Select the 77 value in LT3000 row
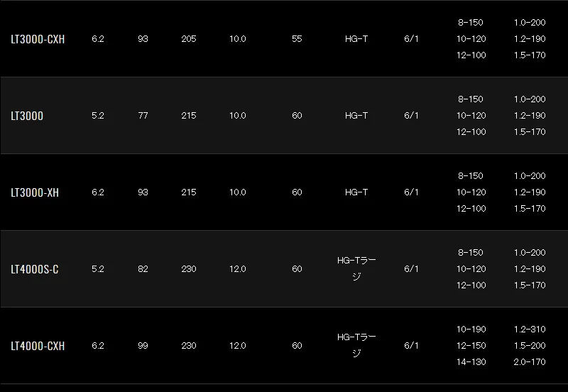The width and height of the screenshot is (568, 392). (x=143, y=116)
